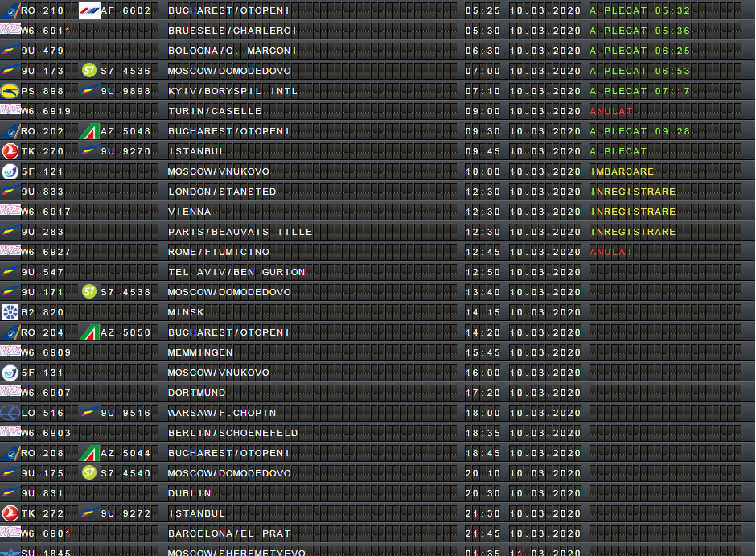Select destination MEMMINGEN

coord(200,352)
